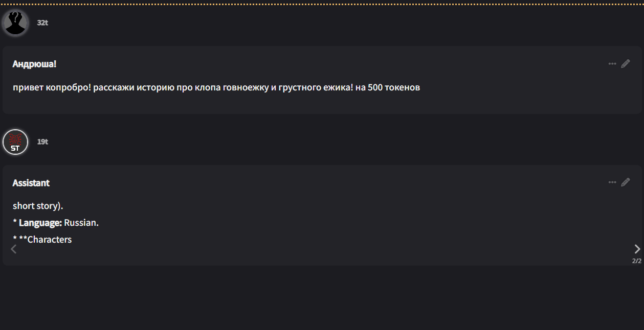
Task: Enlarge the Assistant ST avatar
Action: [x=15, y=142]
